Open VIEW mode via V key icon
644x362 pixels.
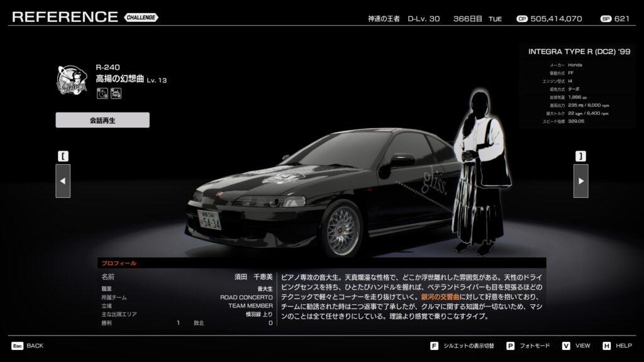click(565, 346)
